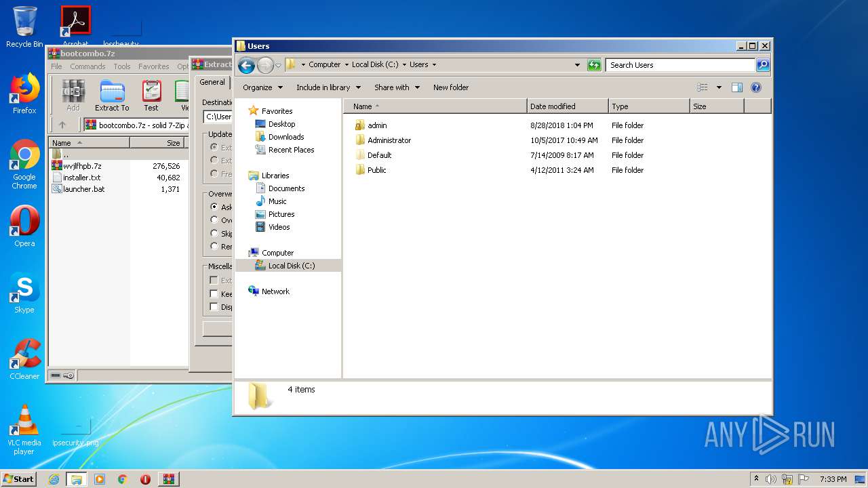Open CCleaner desktop shortcut
Screen dimensions: 868x488
pos(24,359)
